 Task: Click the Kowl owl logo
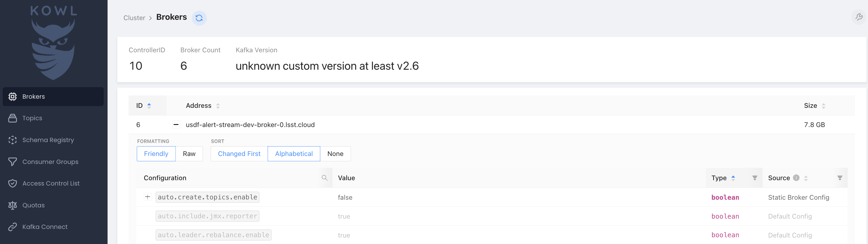coord(53,43)
